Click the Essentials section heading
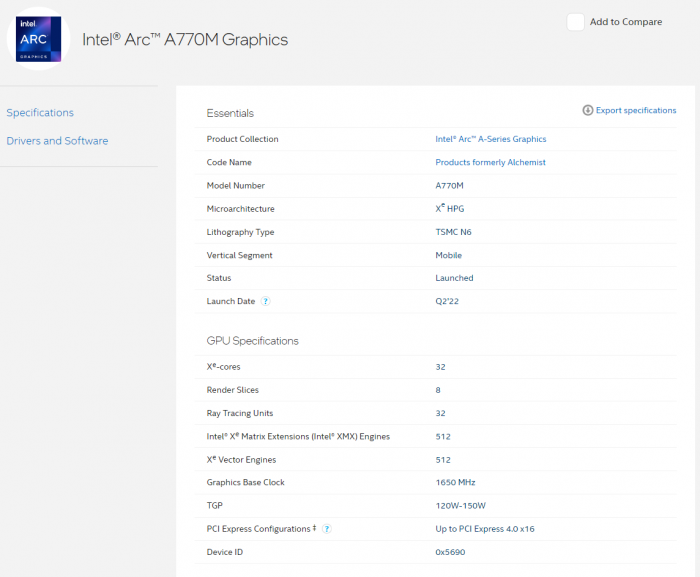This screenshot has height=577, width=700. click(230, 113)
